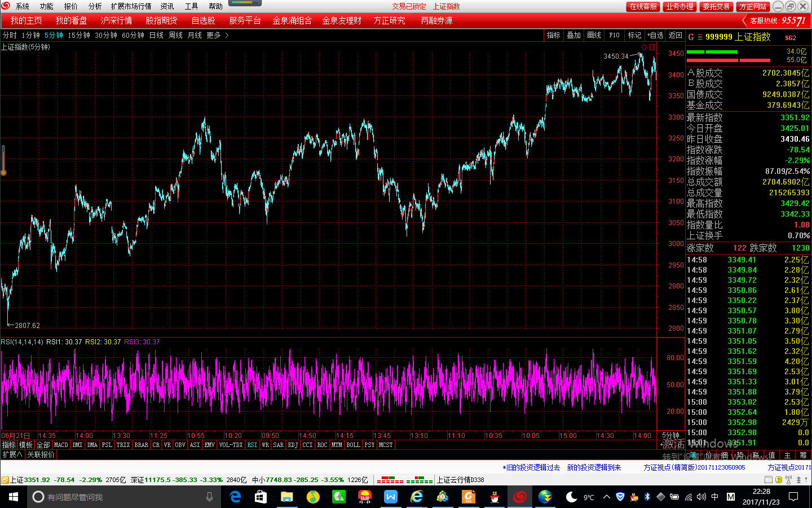Click the orange PDF reader taskbar icon
Image resolution: width=812 pixels, height=508 pixels.
469,497
